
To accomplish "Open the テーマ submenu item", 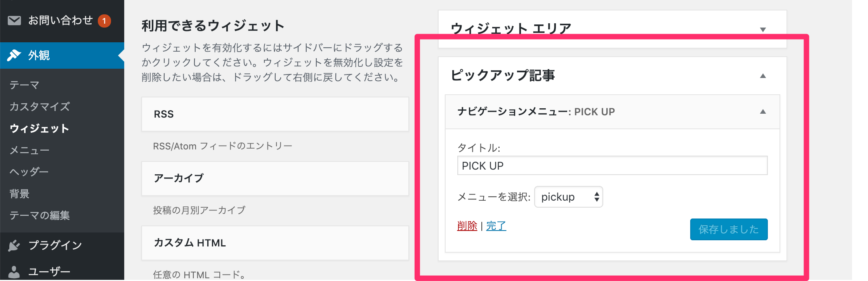I will (x=24, y=85).
